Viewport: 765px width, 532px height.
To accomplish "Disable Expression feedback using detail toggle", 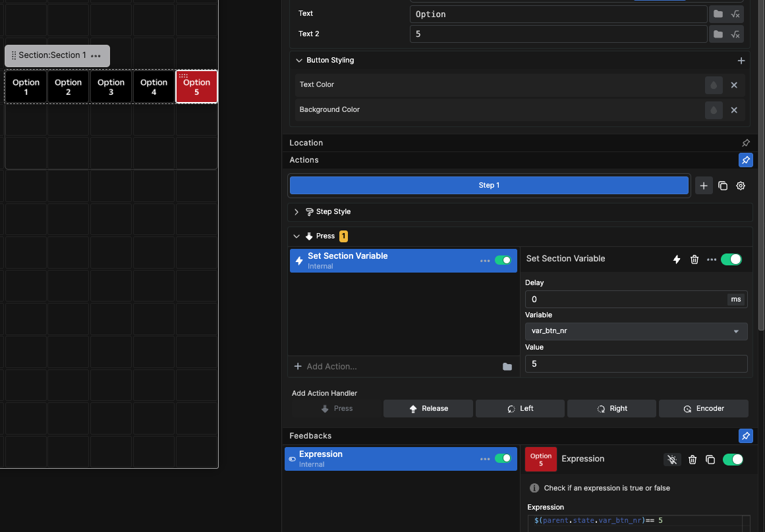I will [733, 460].
